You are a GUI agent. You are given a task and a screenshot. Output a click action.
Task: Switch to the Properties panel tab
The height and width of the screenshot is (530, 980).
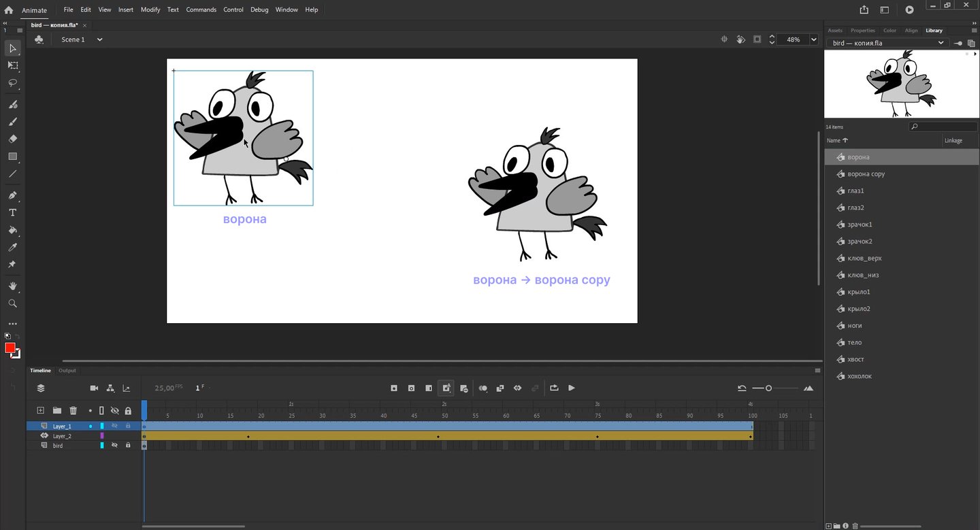(862, 31)
